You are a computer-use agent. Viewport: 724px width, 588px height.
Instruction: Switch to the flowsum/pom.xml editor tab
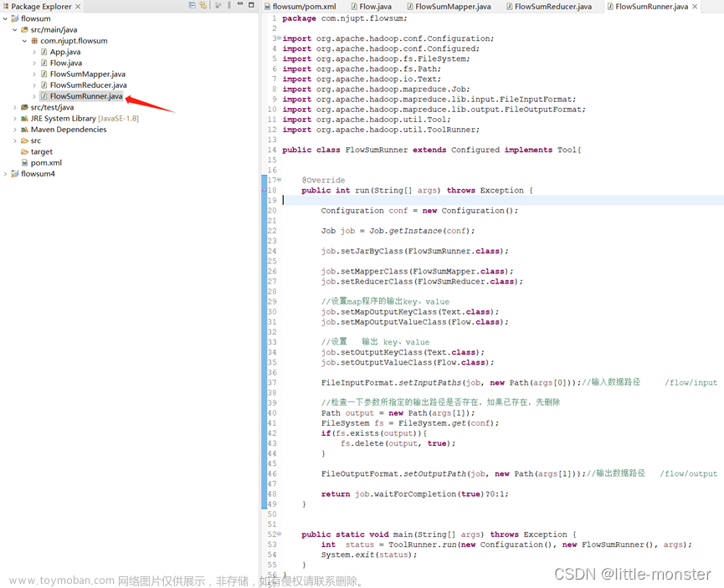tap(300, 7)
